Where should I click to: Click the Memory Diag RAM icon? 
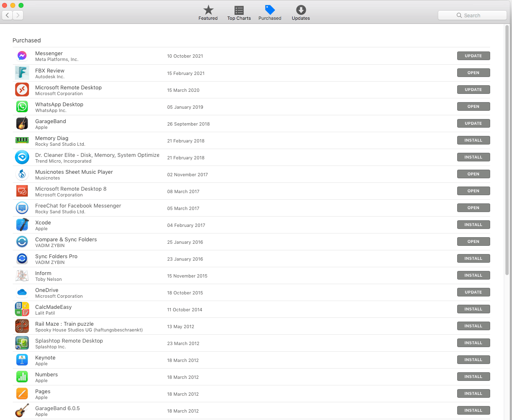[22, 140]
